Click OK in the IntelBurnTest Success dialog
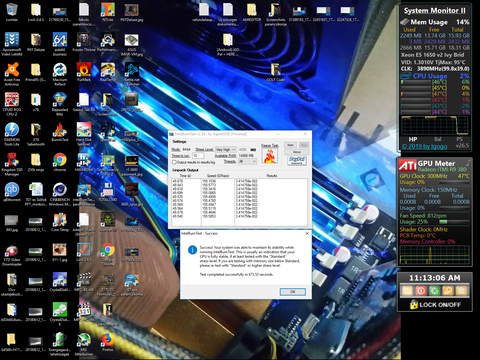 (292, 292)
